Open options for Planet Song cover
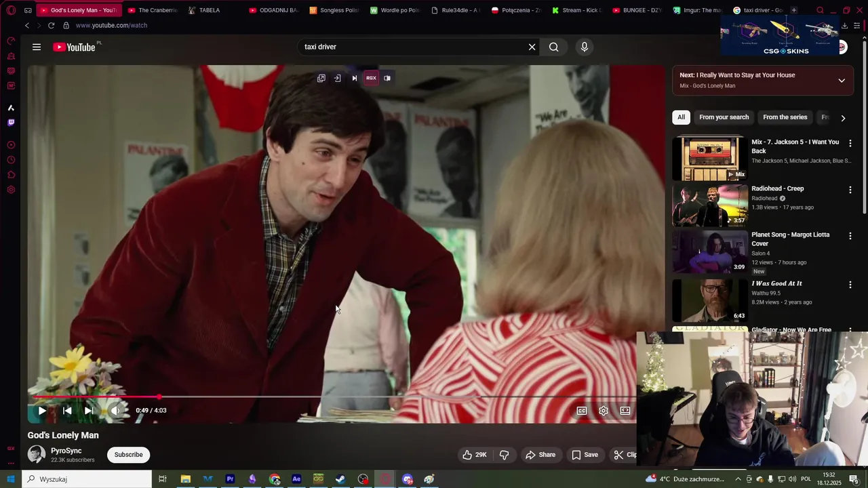 (x=850, y=237)
